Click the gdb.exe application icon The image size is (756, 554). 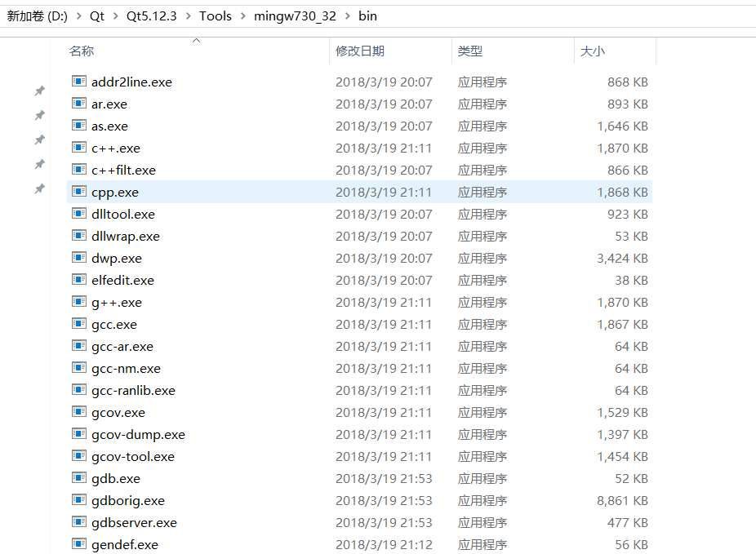tap(79, 478)
